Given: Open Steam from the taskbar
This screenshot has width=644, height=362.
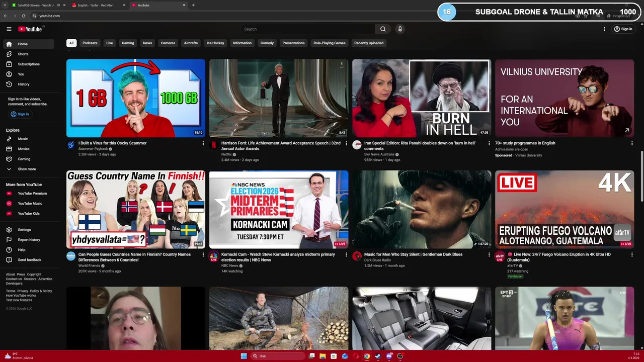Looking at the screenshot, I should click(x=378, y=356).
